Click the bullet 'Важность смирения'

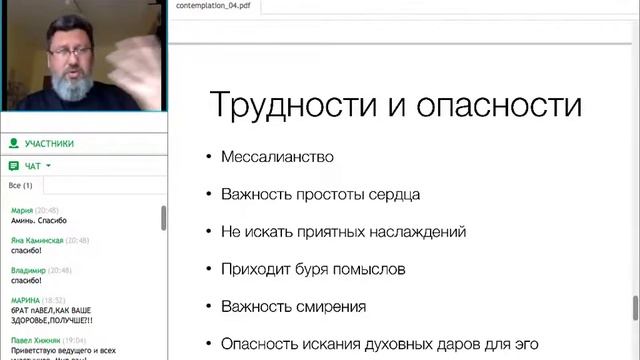(293, 307)
